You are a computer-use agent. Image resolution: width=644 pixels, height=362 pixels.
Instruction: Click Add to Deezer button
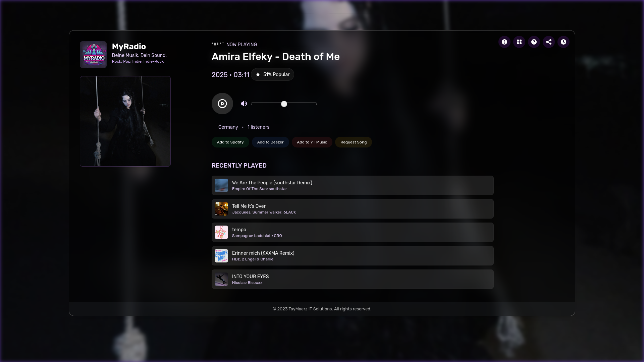tap(270, 142)
